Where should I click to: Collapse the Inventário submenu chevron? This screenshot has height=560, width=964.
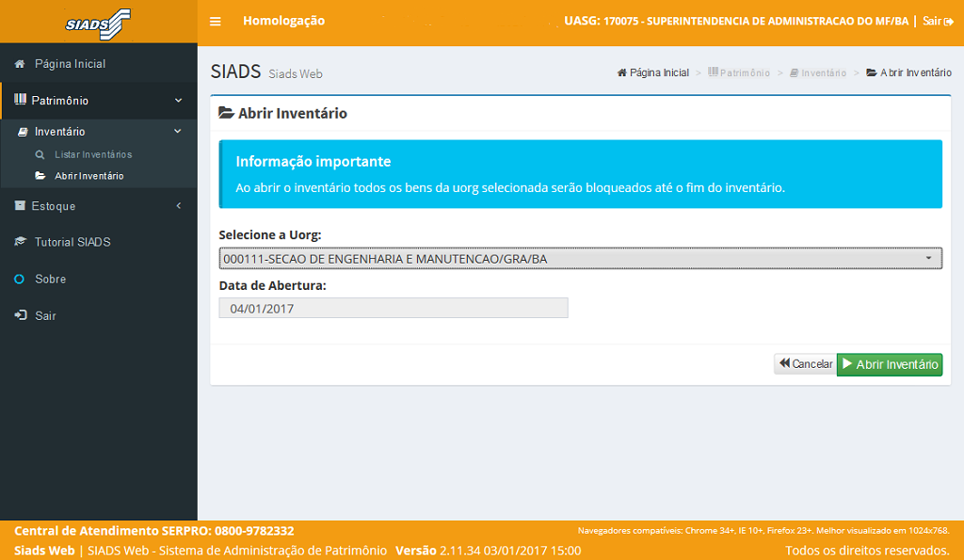tap(178, 131)
